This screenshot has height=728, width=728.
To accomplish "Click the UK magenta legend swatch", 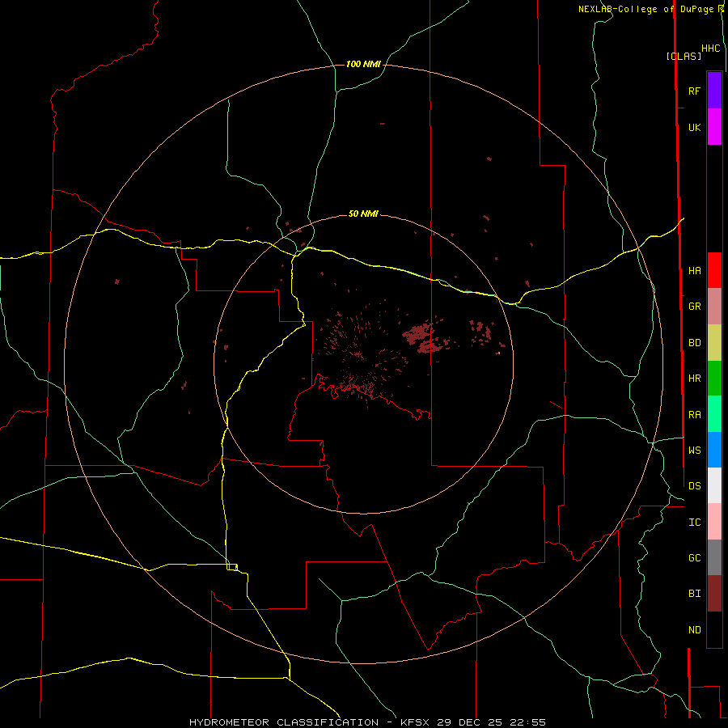I will pyautogui.click(x=714, y=127).
